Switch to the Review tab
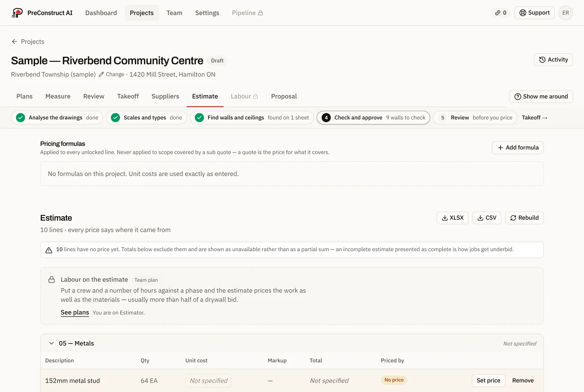584x392 pixels. point(94,96)
